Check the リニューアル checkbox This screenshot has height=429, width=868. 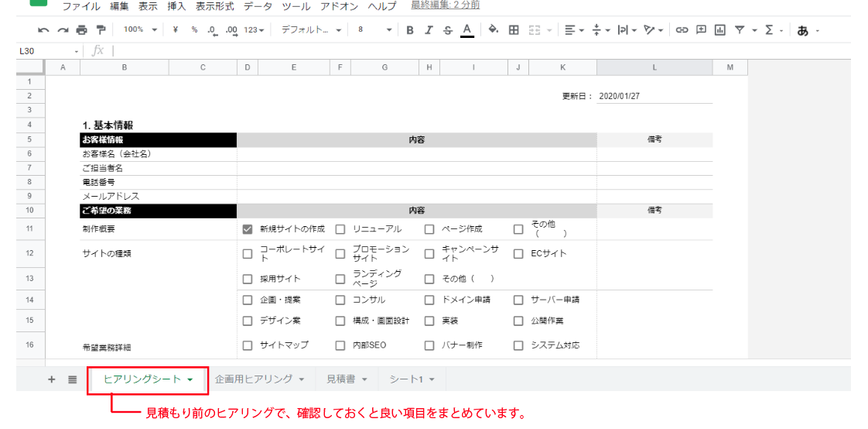pyautogui.click(x=340, y=229)
